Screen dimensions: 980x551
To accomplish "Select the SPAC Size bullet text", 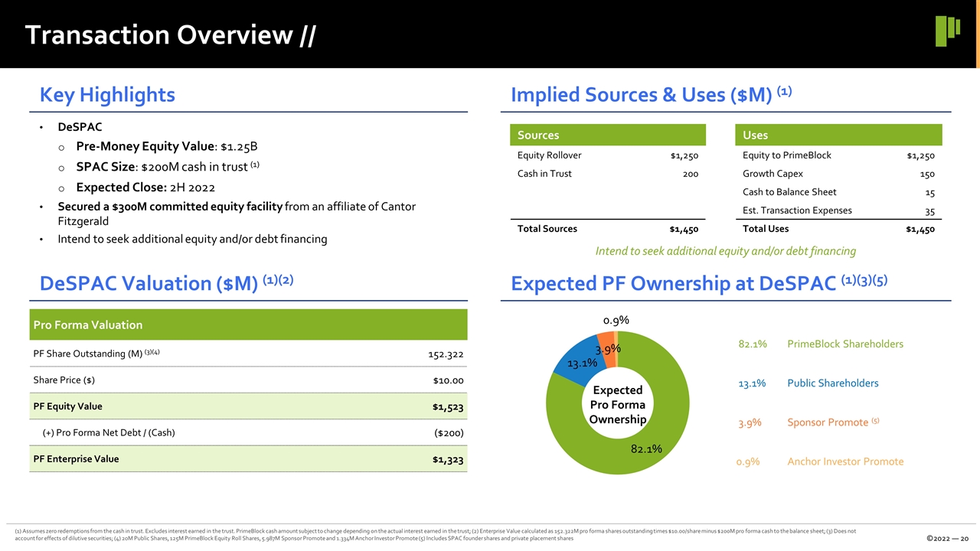I will [169, 167].
